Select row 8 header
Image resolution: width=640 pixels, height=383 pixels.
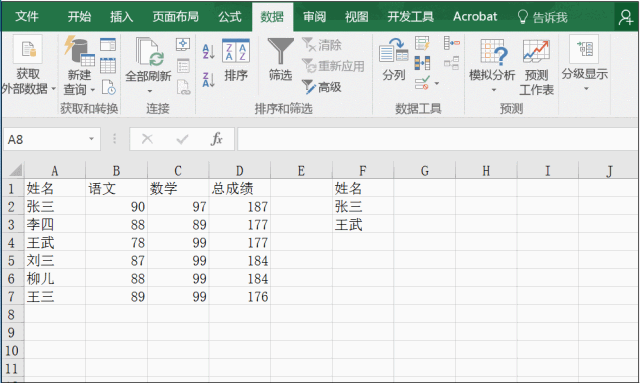(x=12, y=314)
